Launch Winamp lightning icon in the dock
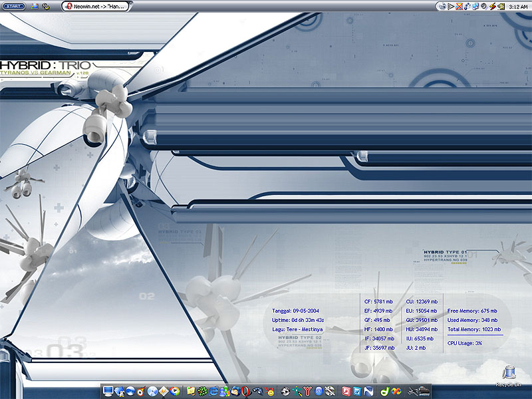Viewport: 532px width, 399px height. pos(162,391)
